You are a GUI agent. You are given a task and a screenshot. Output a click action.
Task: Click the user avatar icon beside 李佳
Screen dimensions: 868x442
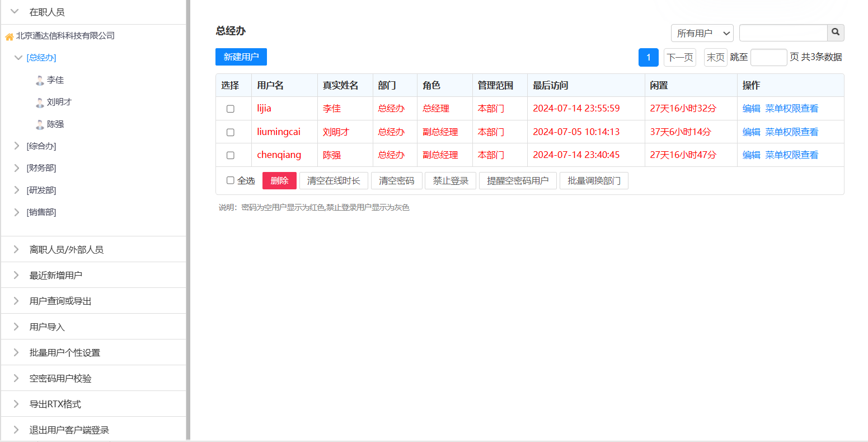[x=40, y=80]
